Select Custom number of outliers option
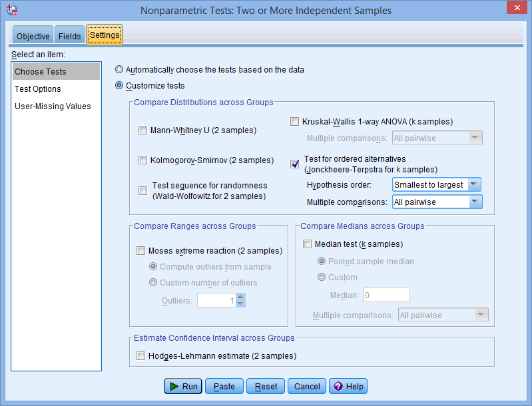The image size is (532, 406). point(153,282)
